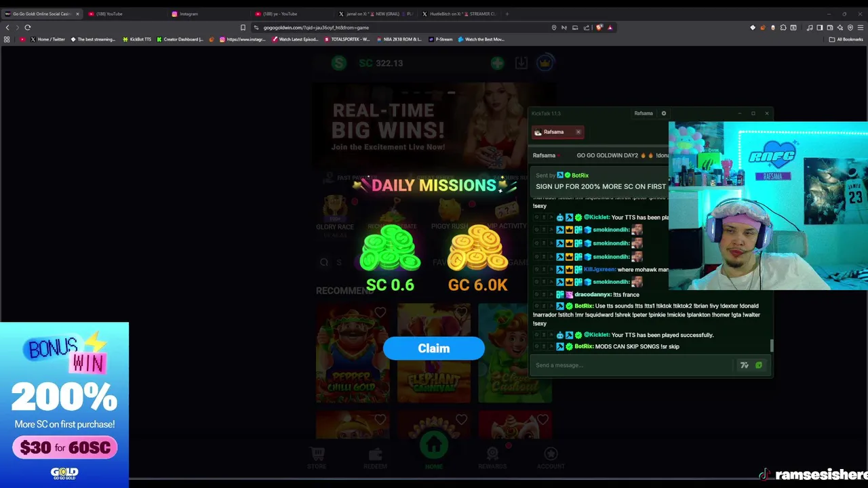Open 7TV emote picker in KickTalk
The image size is (868, 488).
[x=745, y=365]
